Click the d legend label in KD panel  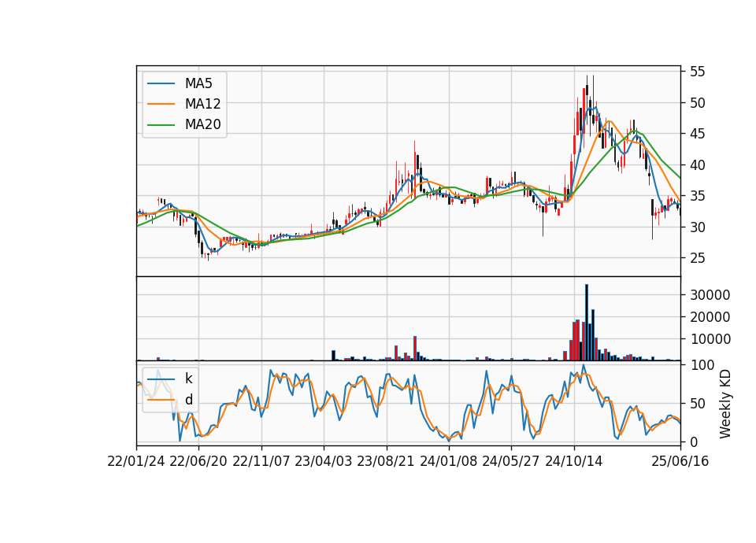189,400
